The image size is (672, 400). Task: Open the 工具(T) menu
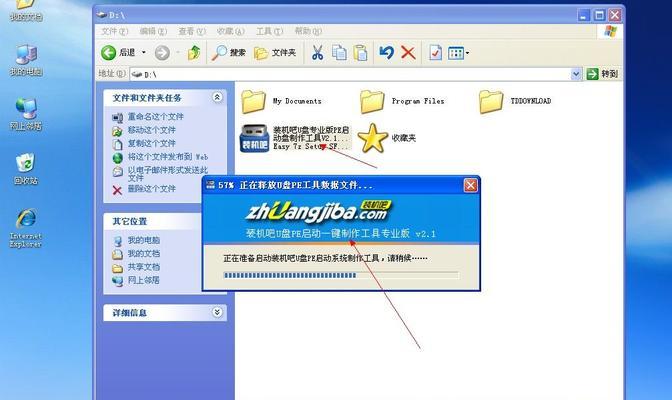click(269, 31)
